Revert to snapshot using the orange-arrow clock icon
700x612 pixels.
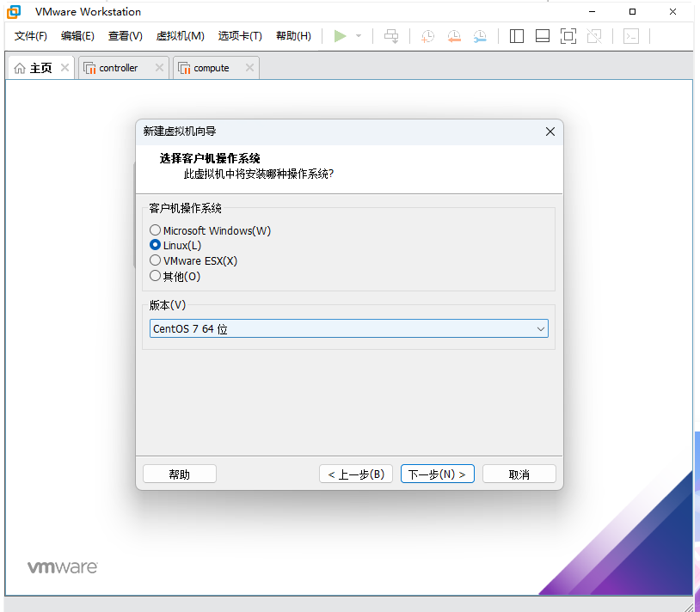[x=454, y=36]
